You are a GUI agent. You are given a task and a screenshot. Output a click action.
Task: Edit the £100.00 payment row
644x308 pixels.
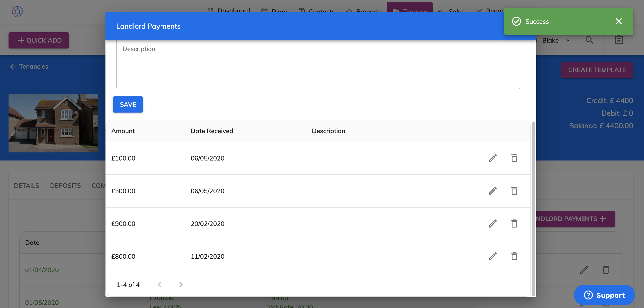pyautogui.click(x=493, y=158)
